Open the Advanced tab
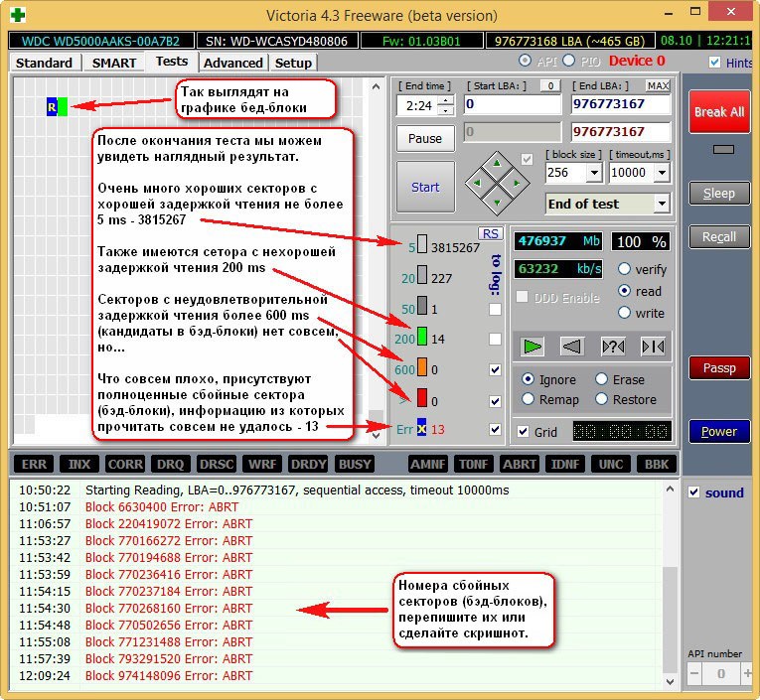The image size is (760, 700). (x=233, y=63)
